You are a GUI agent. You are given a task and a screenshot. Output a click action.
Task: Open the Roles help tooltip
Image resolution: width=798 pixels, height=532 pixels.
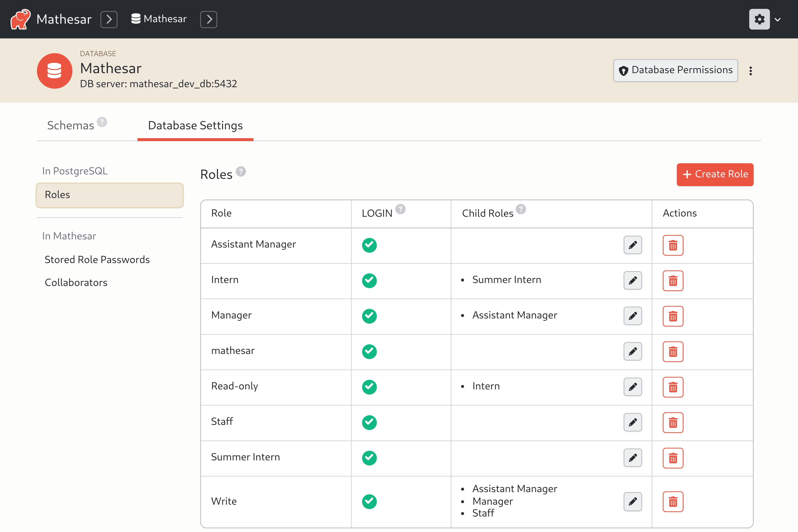241,172
